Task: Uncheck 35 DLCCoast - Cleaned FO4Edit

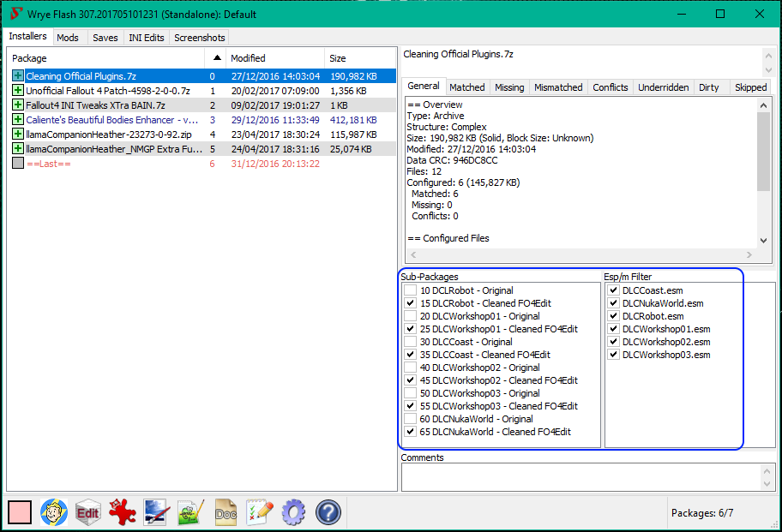Action: (x=410, y=355)
